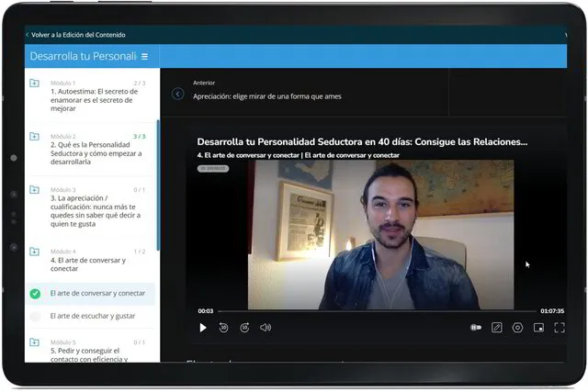
Task: Expand Módulo 1 Autoestima section
Action: [x=35, y=84]
